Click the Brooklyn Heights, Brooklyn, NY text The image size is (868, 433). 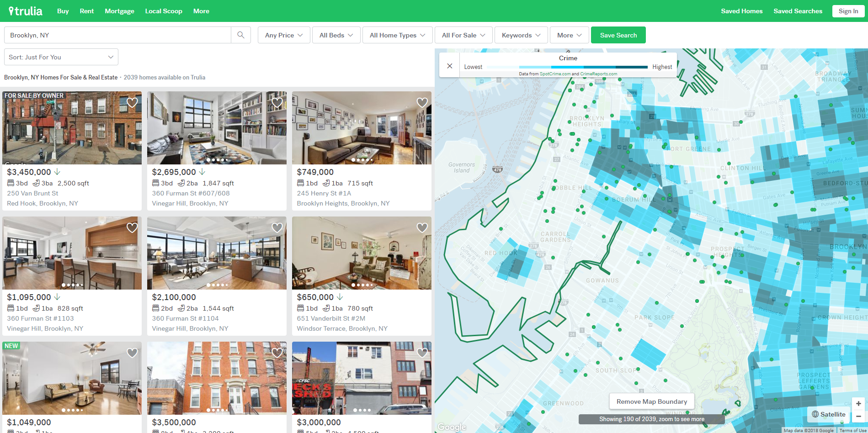tap(343, 203)
